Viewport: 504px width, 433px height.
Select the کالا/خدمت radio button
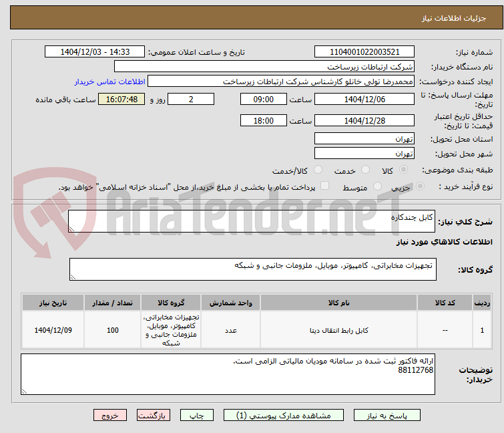pyautogui.click(x=318, y=170)
